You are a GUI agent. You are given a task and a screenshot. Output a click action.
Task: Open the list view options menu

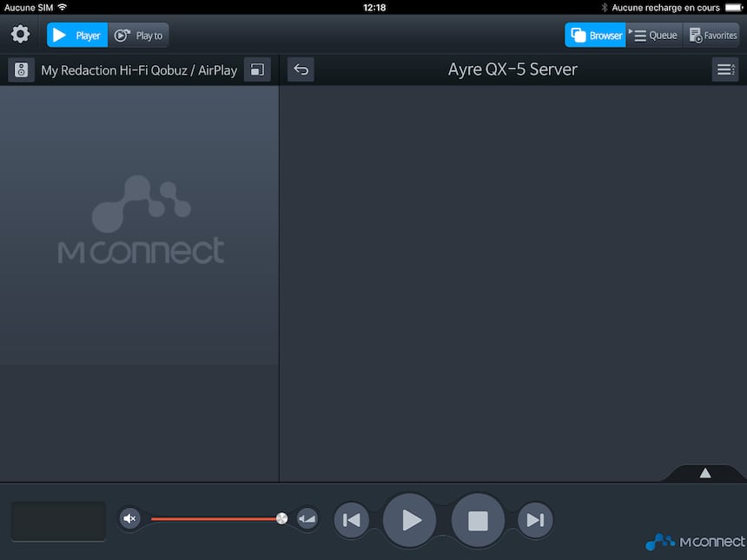tap(725, 69)
